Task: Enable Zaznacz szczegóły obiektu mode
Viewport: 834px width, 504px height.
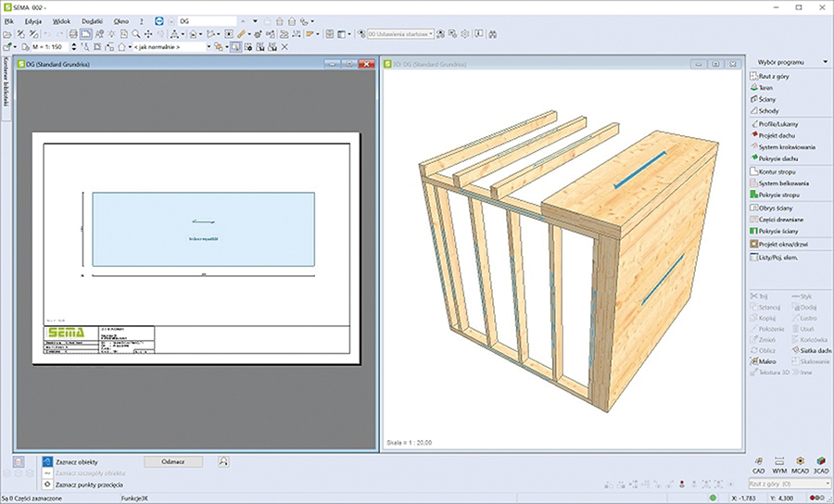Action: coord(90,472)
